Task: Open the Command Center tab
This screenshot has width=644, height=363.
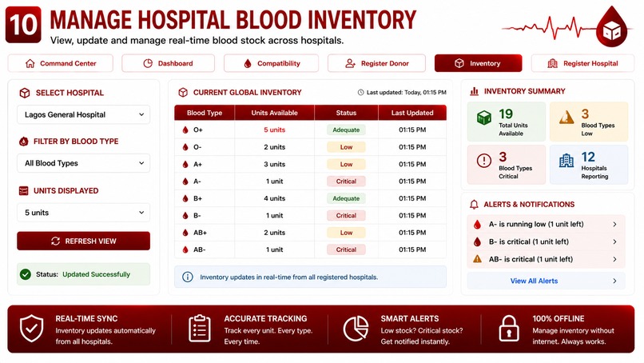Action: click(61, 63)
